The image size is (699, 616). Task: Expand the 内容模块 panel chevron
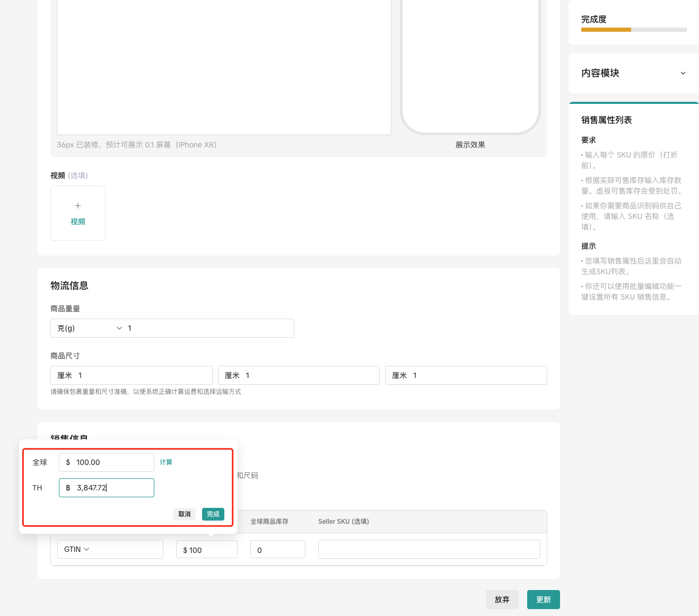click(683, 73)
